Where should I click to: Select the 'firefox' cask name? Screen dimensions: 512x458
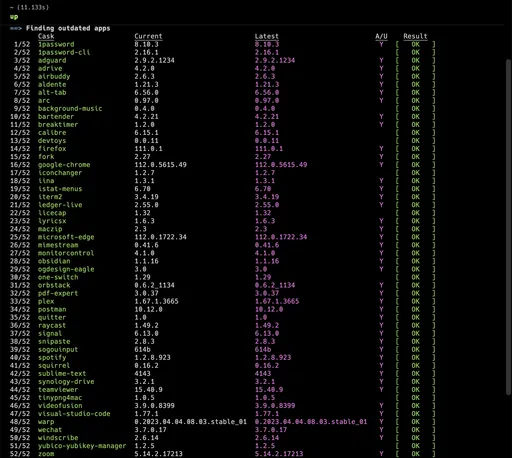point(52,149)
